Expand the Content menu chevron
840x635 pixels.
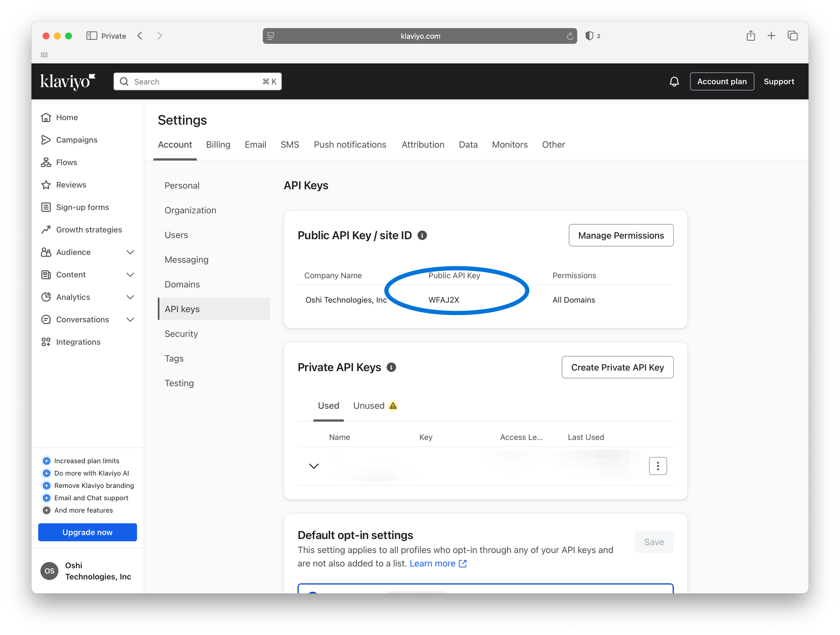[131, 275]
